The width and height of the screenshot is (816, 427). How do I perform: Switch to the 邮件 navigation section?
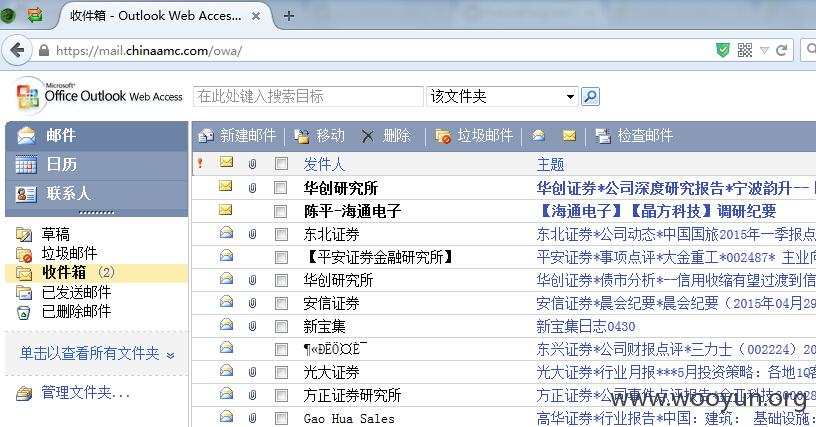(x=97, y=136)
